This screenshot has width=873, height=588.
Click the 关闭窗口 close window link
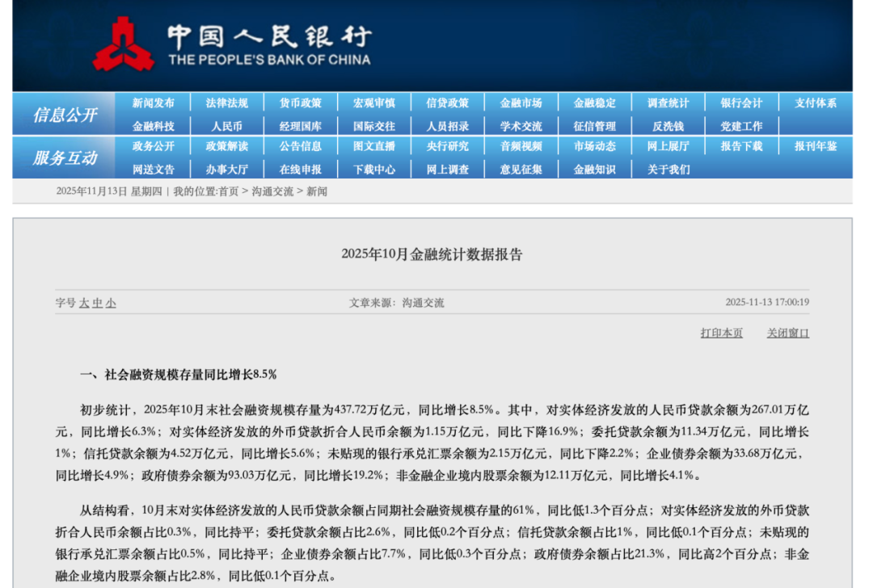[x=787, y=333]
